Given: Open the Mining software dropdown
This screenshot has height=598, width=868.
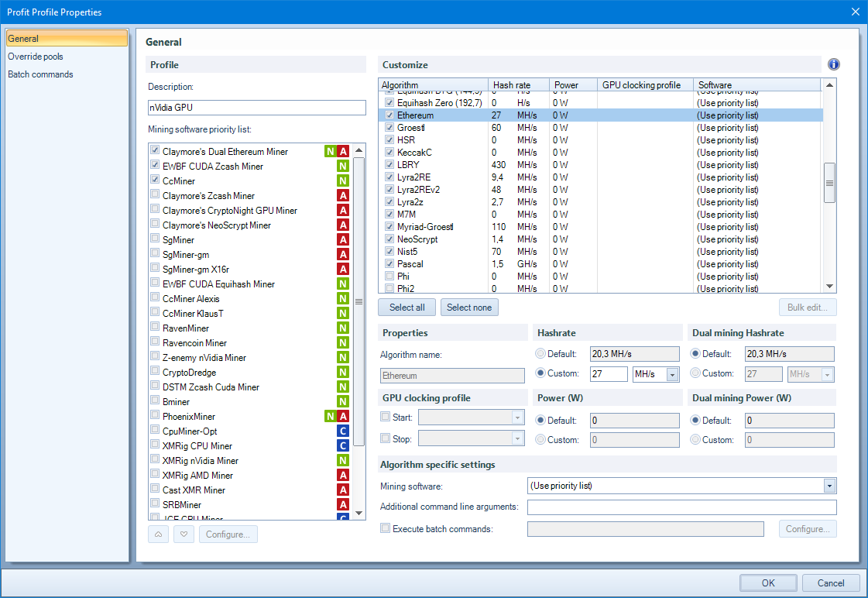Looking at the screenshot, I should coord(829,486).
